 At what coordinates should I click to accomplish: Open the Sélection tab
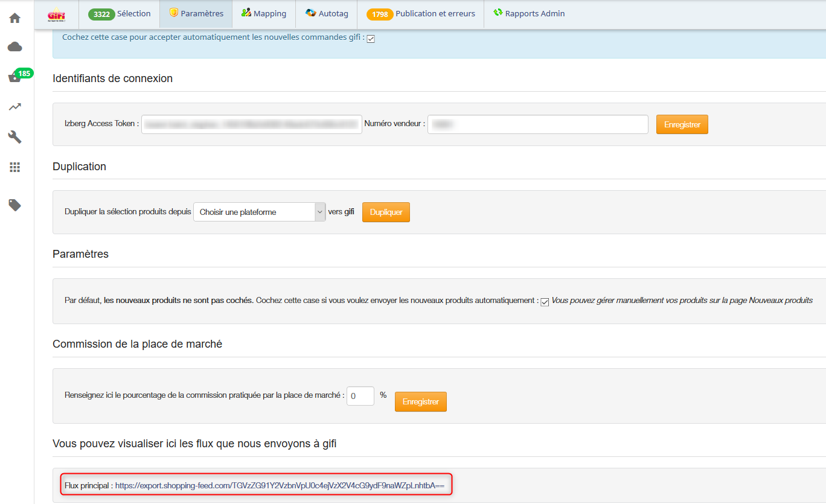pos(120,14)
